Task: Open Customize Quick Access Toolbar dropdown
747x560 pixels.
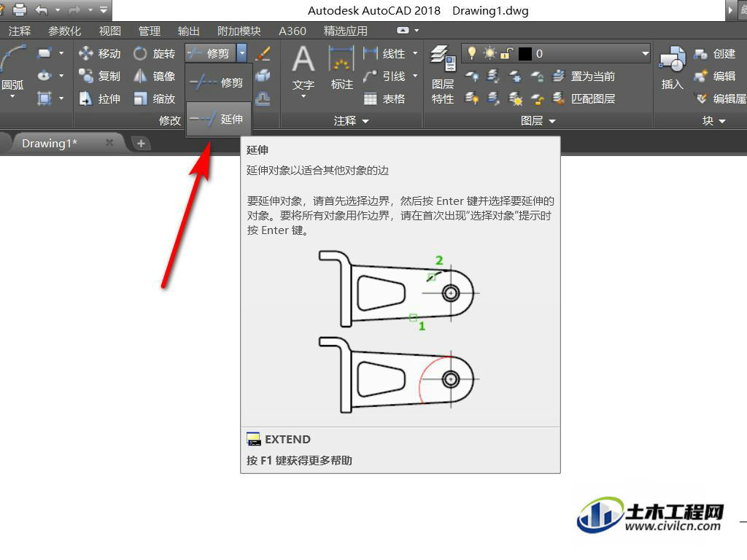Action: [x=104, y=10]
